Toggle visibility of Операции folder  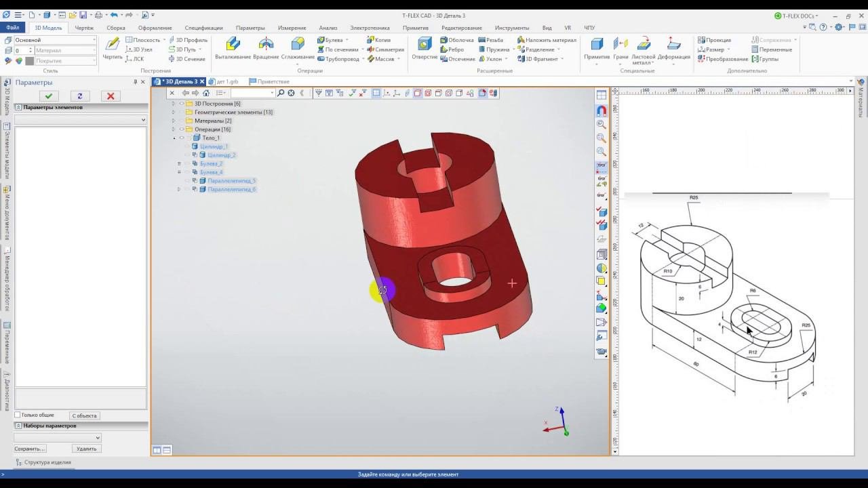click(181, 129)
